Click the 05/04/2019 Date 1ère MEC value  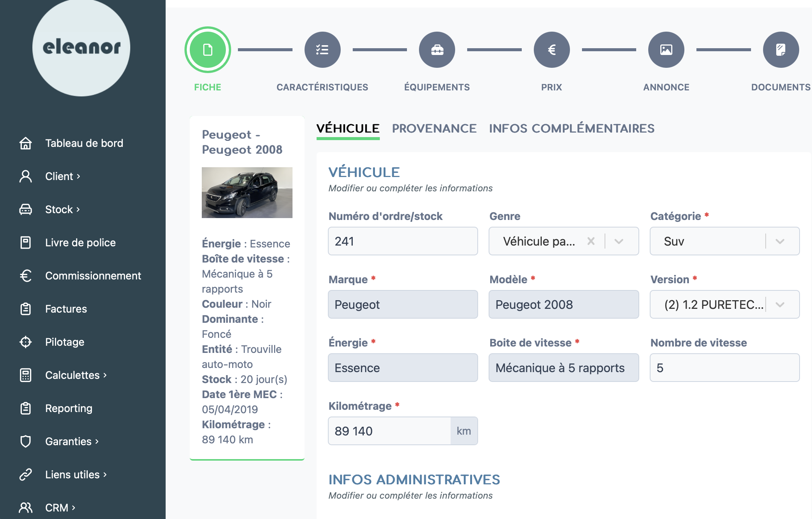tap(230, 409)
